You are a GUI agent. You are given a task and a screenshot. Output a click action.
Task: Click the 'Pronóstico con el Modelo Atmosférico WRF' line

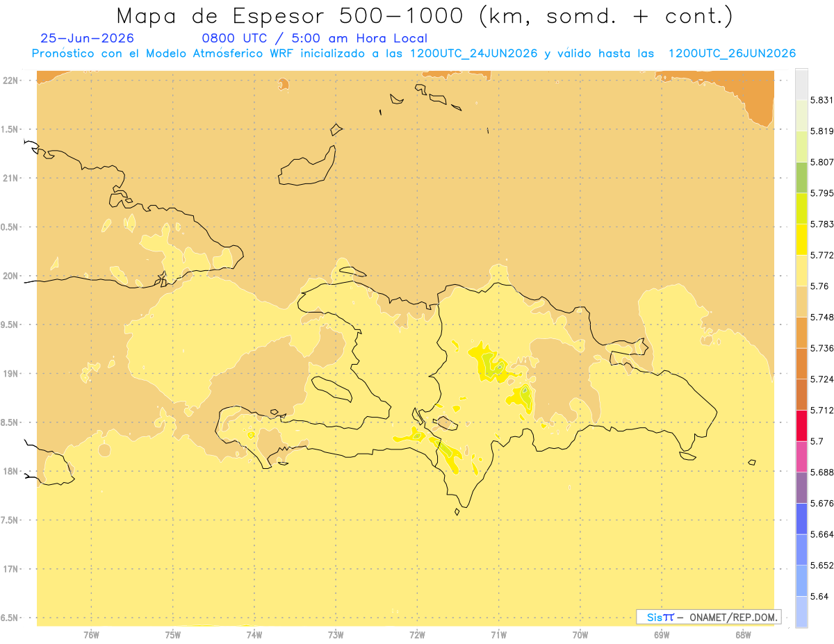(414, 53)
